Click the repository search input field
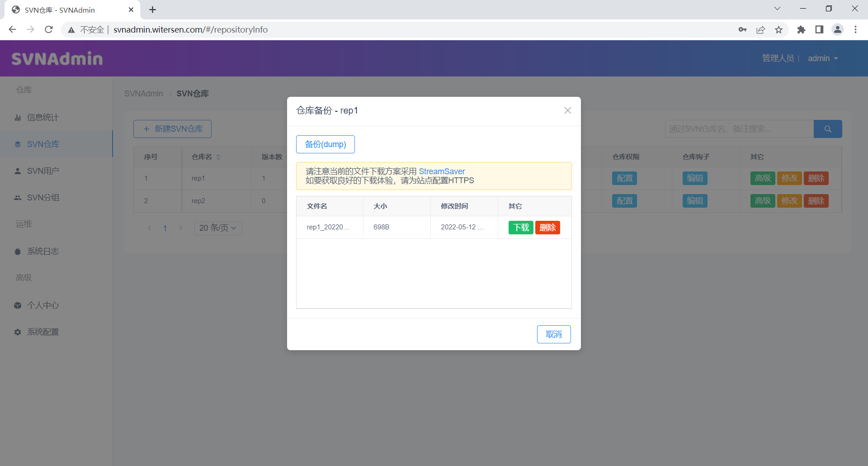Screen dimensions: 868x466 (739, 129)
